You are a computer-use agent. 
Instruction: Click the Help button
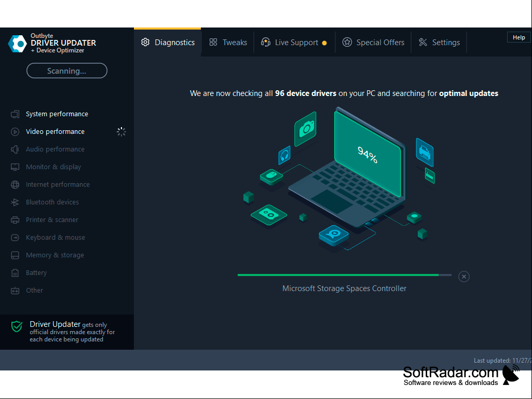click(519, 37)
